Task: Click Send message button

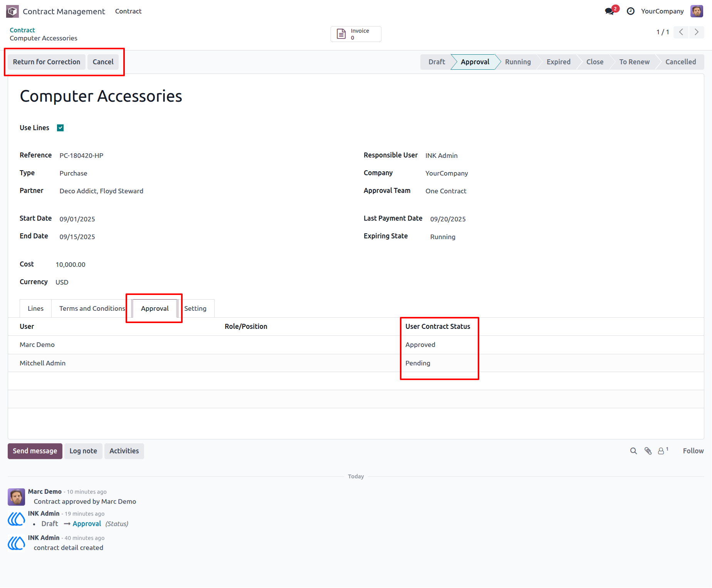Action: (35, 451)
